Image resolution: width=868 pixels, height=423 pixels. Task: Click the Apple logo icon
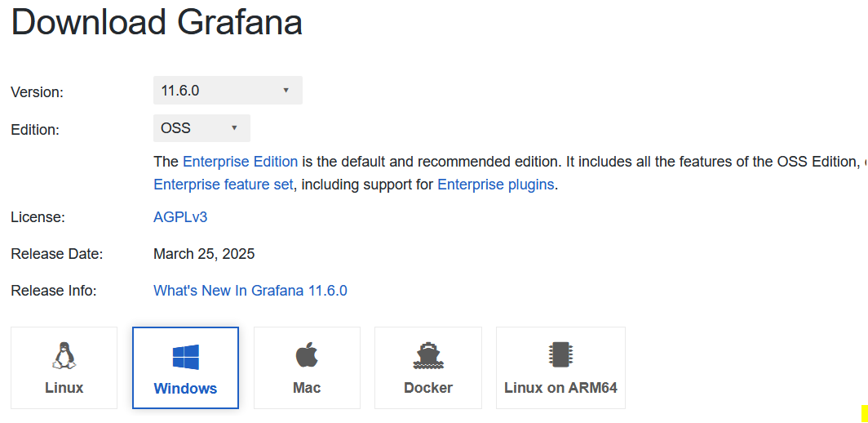pos(307,355)
